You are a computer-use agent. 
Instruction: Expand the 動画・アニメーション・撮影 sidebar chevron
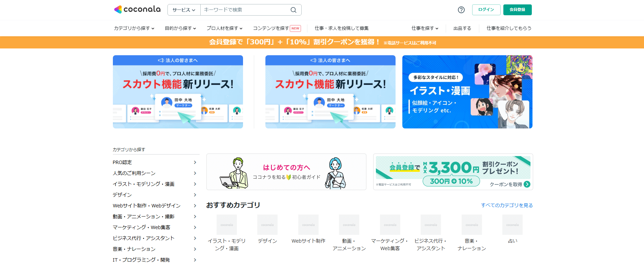point(195,217)
